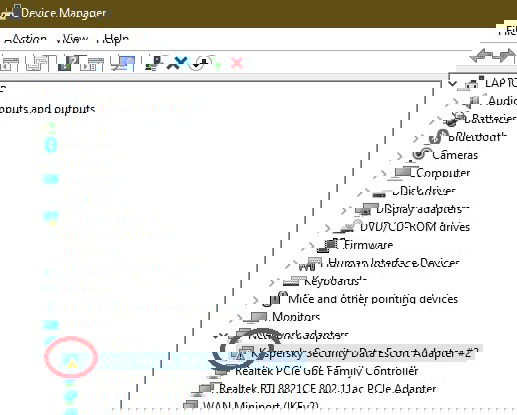Screen dimensions: 517x415
Task: Select Realtek RTL8821CE 802.11ac PCIe Adapter
Action: click(x=328, y=389)
